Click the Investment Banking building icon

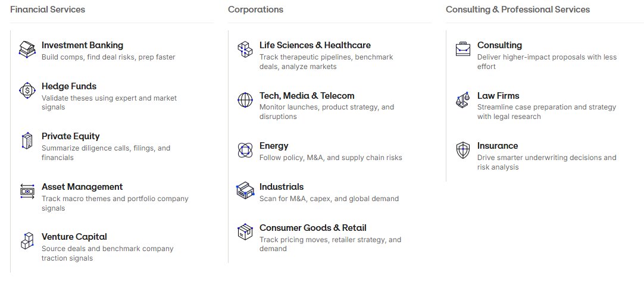(27, 49)
